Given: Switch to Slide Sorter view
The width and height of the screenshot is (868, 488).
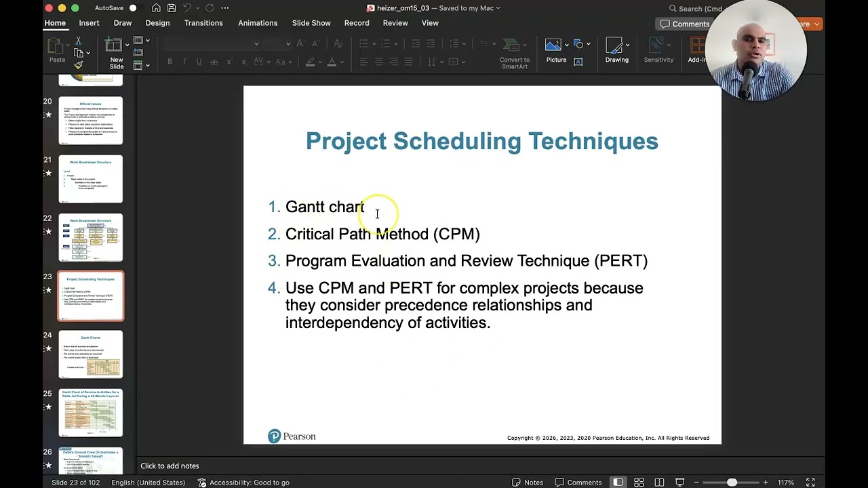Looking at the screenshot, I should 639,483.
